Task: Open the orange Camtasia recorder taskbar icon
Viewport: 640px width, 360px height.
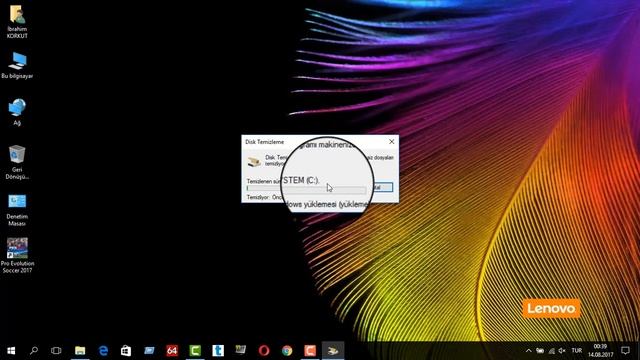Action: point(310,351)
